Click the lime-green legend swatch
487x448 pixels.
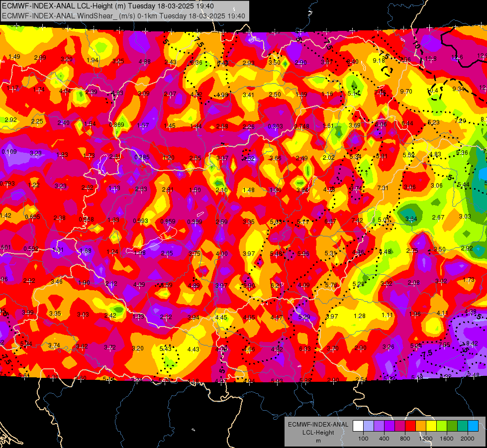442,426
